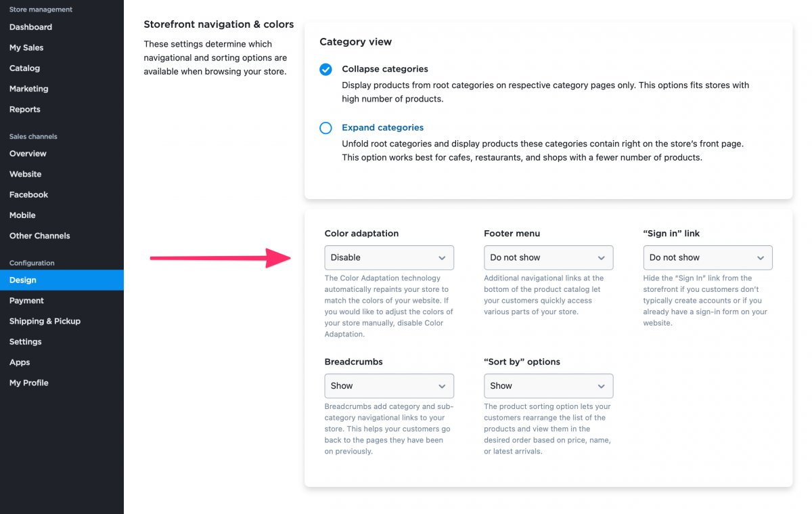
Task: Open Shipping & Pickup settings
Action: click(45, 322)
